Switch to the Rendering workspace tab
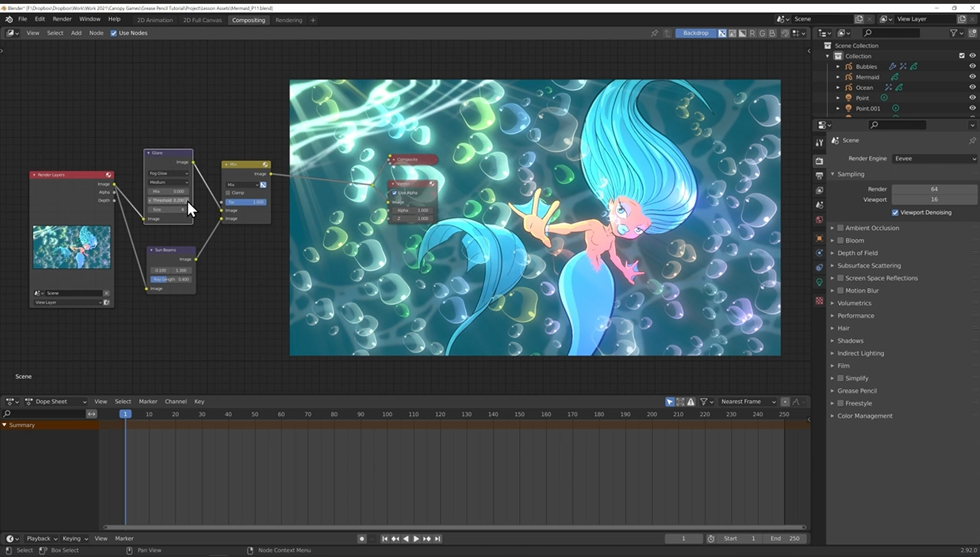The image size is (980, 557). coord(288,20)
